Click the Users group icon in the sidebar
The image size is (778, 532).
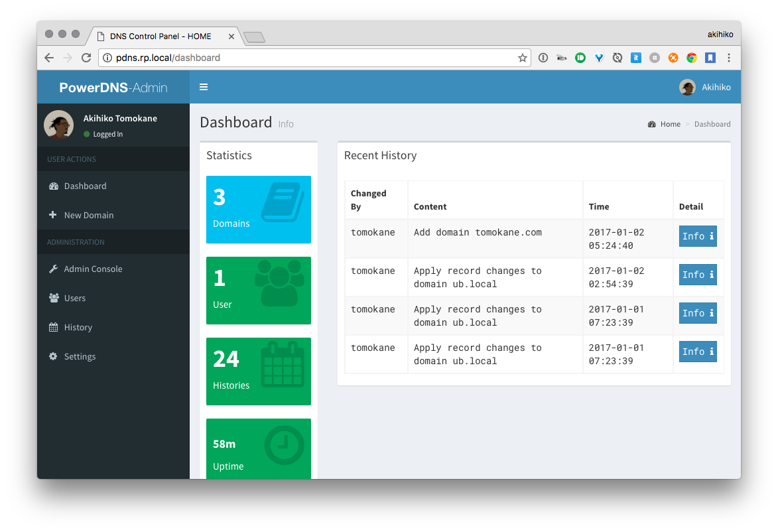point(53,298)
